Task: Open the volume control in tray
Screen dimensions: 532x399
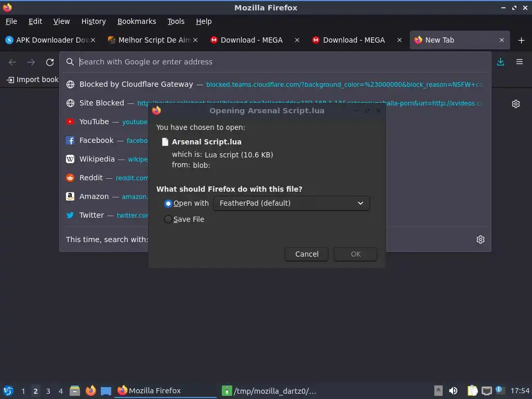Action: pos(453,391)
